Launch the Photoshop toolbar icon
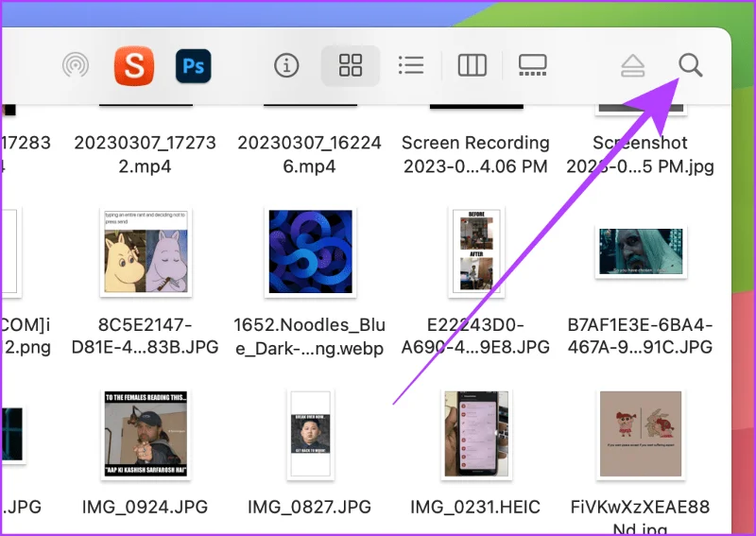This screenshot has height=536, width=756. pos(194,65)
